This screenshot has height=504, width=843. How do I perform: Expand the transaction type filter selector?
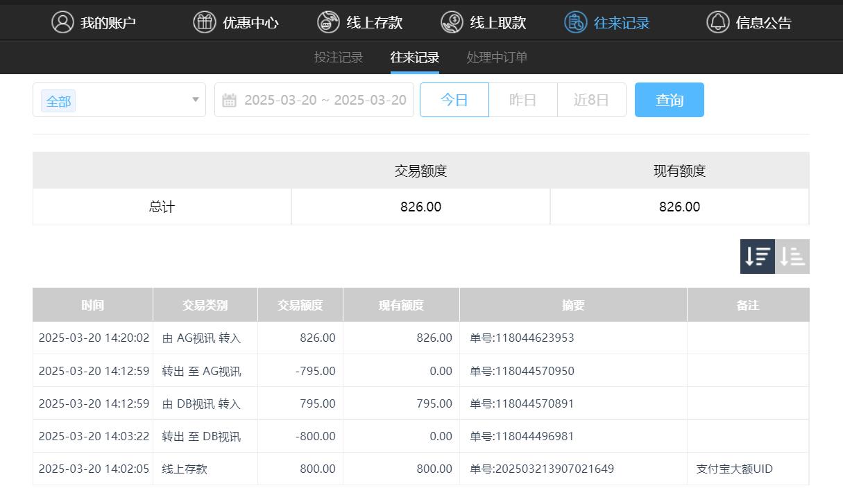[x=194, y=100]
